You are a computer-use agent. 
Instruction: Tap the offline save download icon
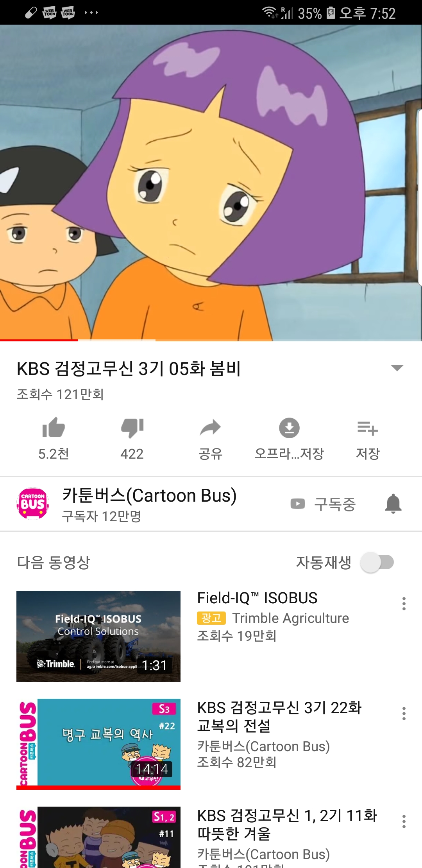point(289,428)
